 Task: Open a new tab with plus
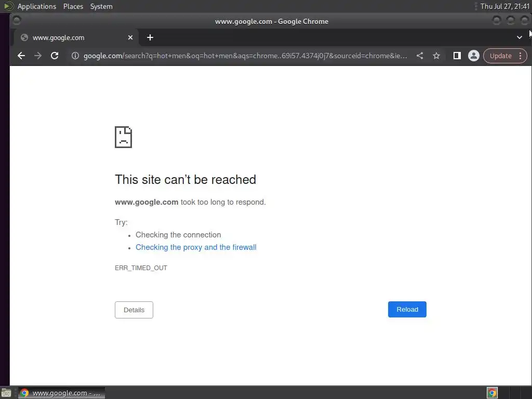tap(150, 37)
